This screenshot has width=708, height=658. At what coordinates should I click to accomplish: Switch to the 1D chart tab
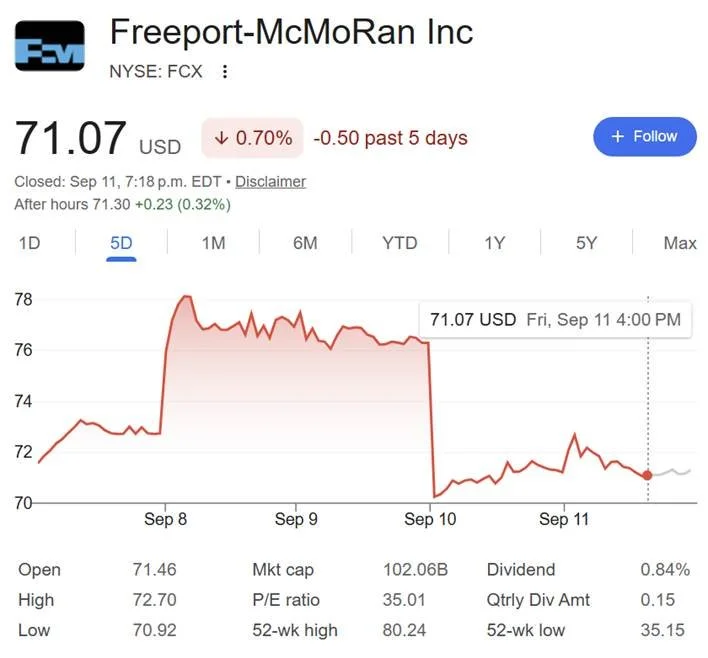coord(30,243)
